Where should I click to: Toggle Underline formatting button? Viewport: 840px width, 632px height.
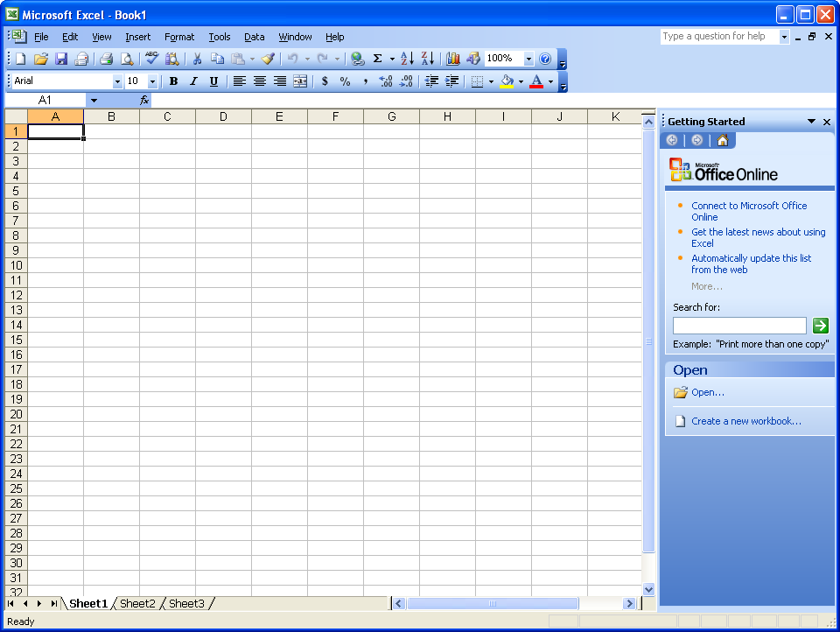click(x=213, y=81)
